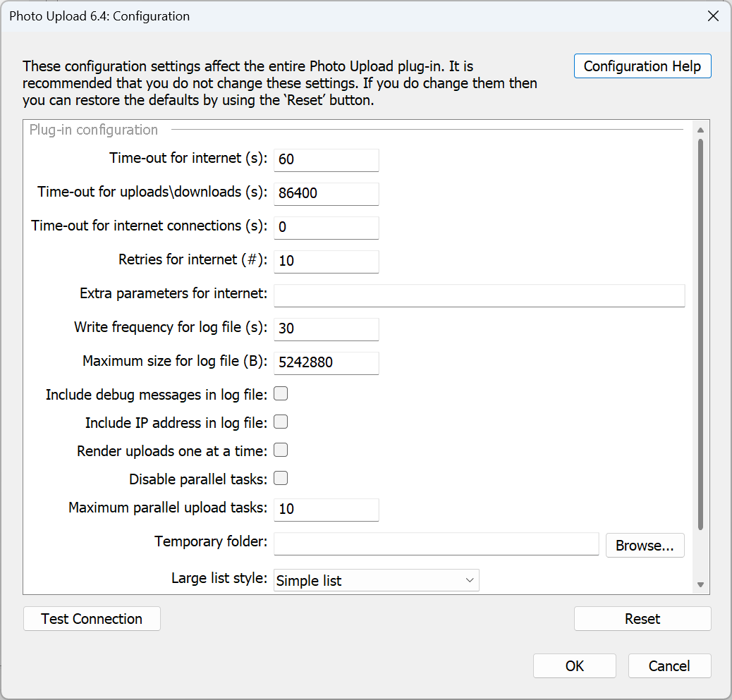
Task: Enable Include debug messages in log file
Action: tap(281, 394)
